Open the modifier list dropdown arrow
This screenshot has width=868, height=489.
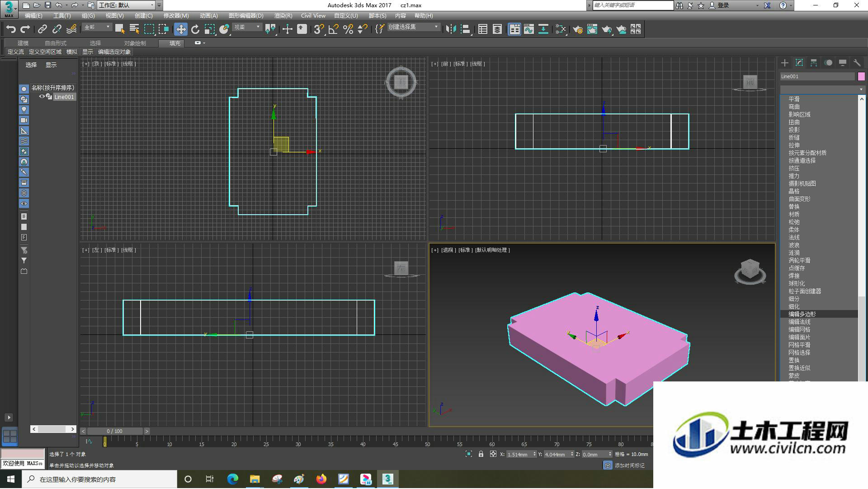click(861, 89)
